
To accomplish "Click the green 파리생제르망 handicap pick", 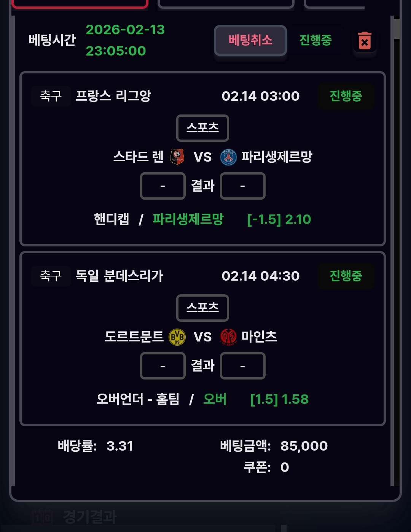I will (x=188, y=219).
